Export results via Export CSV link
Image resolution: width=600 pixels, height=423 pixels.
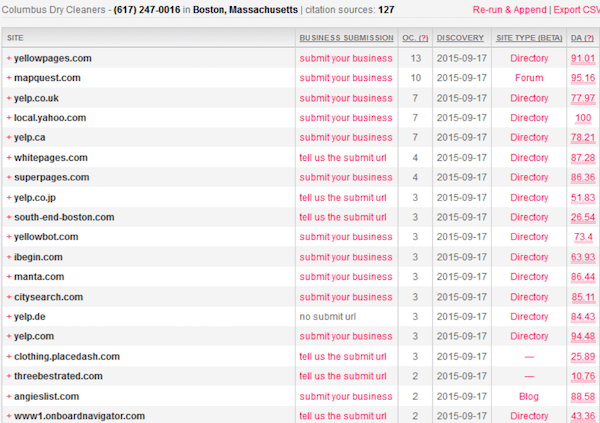pyautogui.click(x=574, y=9)
